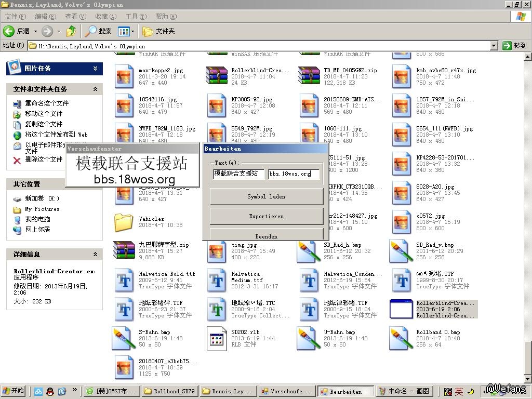532x399 pixels.
Task: Expand the 图片任务 panel
Action: click(x=95, y=68)
